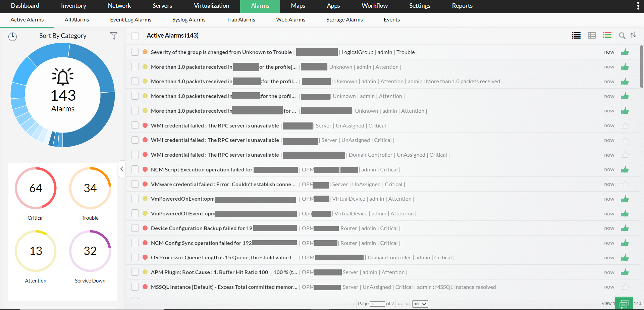Switch to list view of alarms
The height and width of the screenshot is (310, 644).
click(576, 35)
